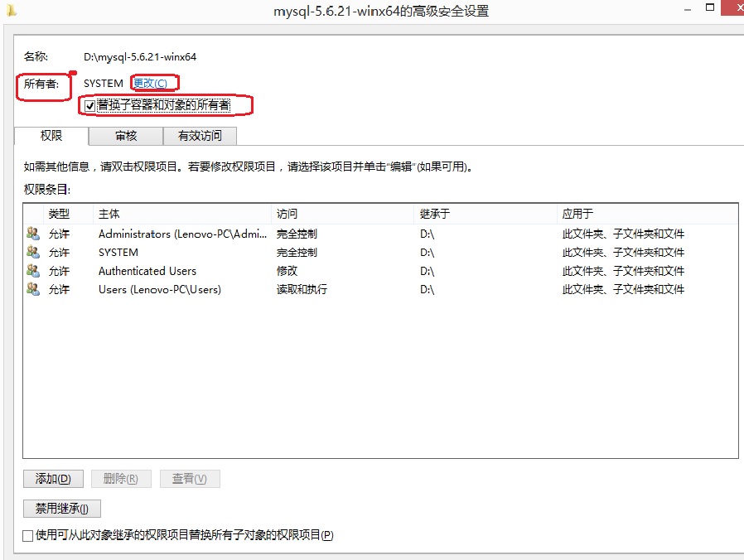Enable replacing all child object permission entries checkbox
This screenshot has width=744, height=560.
point(28,536)
